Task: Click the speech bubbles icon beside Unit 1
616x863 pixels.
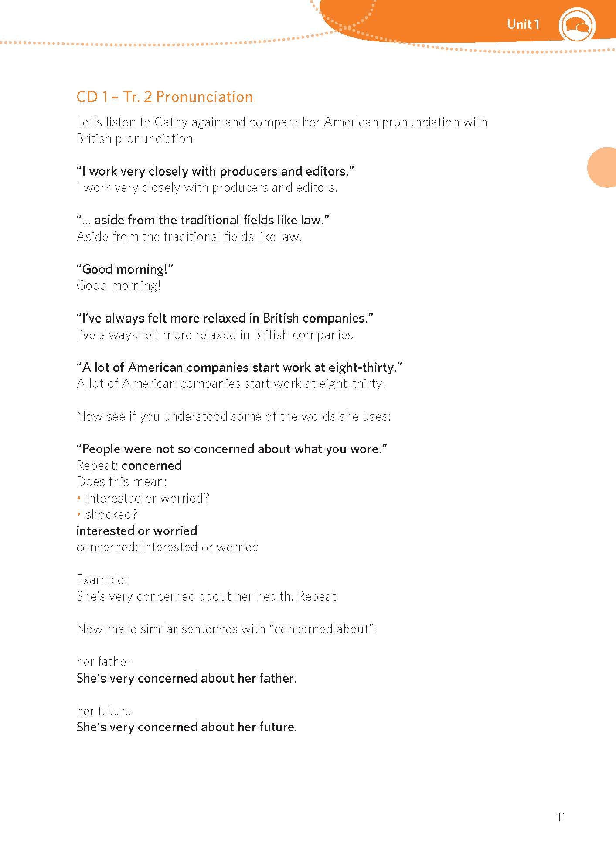Action: (x=576, y=25)
